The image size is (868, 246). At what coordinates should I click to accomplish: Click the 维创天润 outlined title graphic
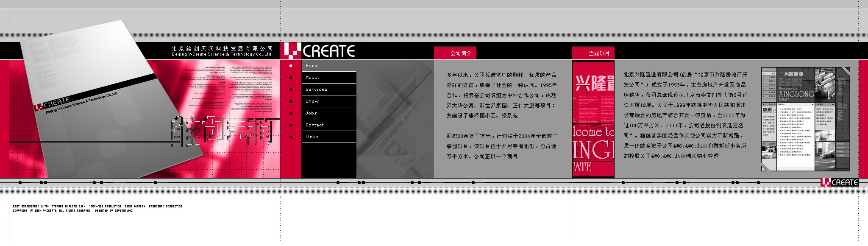coord(225,131)
